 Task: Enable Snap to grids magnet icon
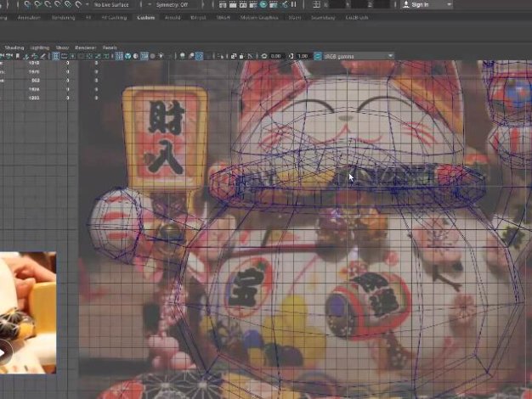pos(27,4)
